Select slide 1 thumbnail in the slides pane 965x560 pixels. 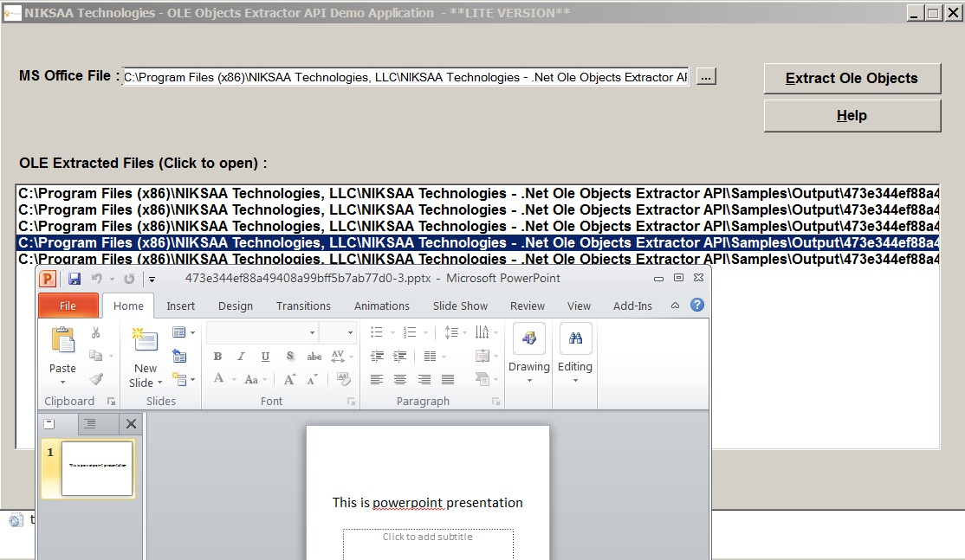pyautogui.click(x=97, y=468)
